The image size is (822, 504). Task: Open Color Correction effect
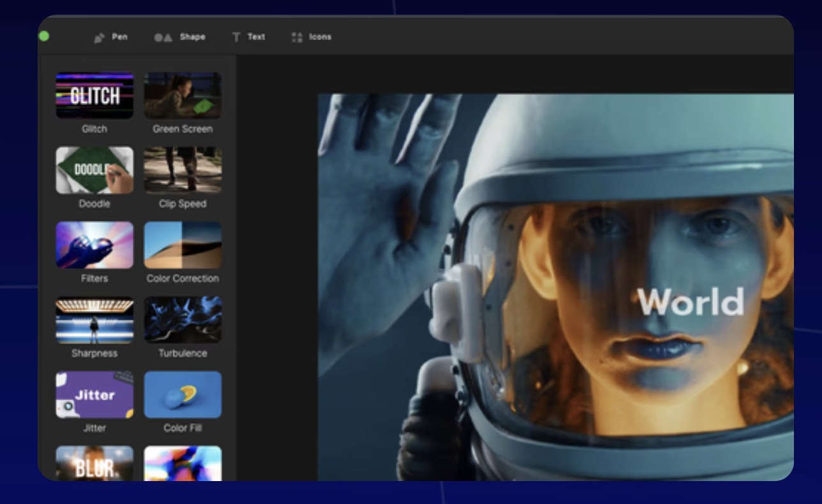(x=182, y=245)
